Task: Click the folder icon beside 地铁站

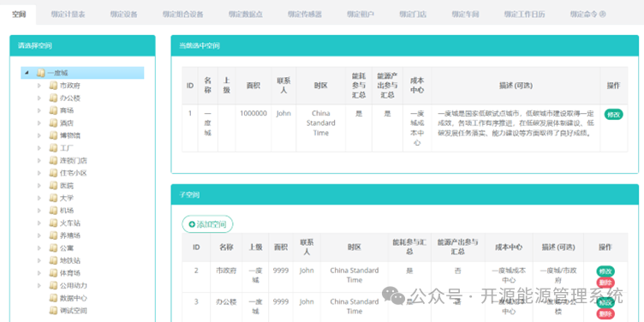Action: [53, 260]
